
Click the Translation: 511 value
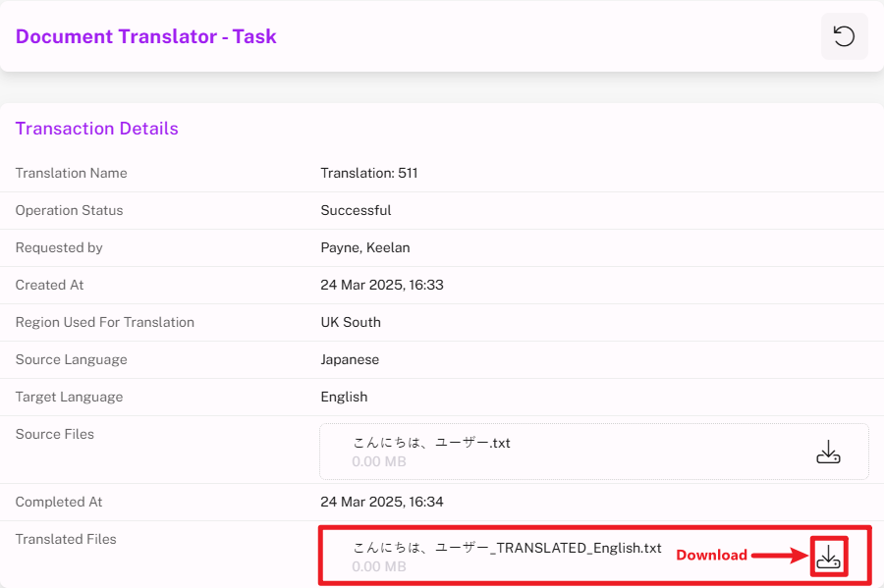[368, 173]
